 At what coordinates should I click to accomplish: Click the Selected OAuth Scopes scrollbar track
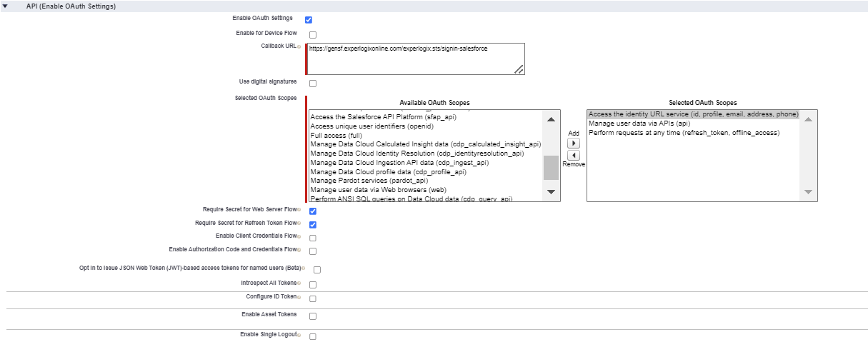click(x=808, y=156)
